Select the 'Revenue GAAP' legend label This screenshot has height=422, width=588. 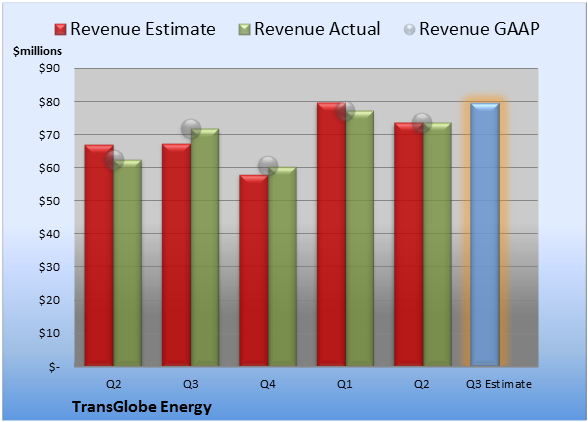coord(479,29)
